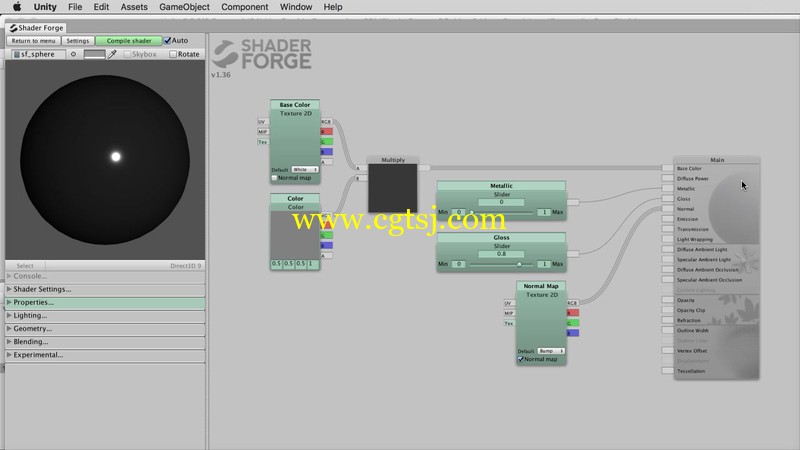
Task: Toggle Normal map checkbox on Base Color node
Action: pyautogui.click(x=274, y=178)
